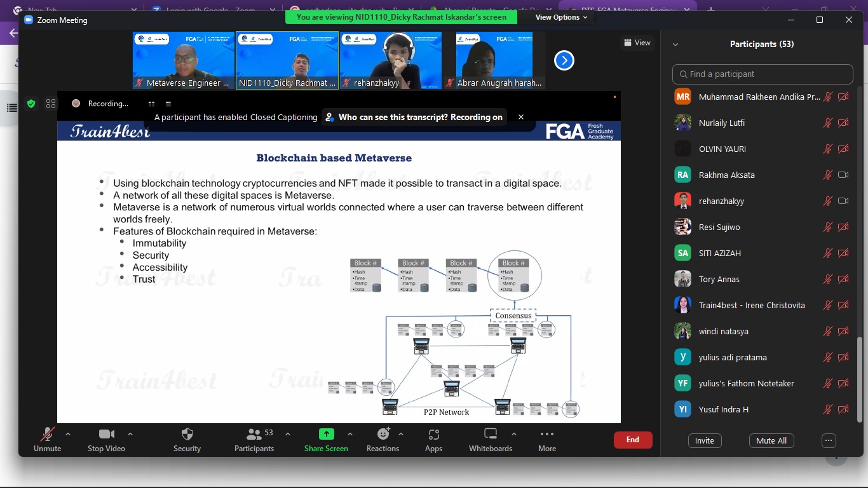The height and width of the screenshot is (488, 868).
Task: Click the Security shield icon
Action: [x=187, y=435]
